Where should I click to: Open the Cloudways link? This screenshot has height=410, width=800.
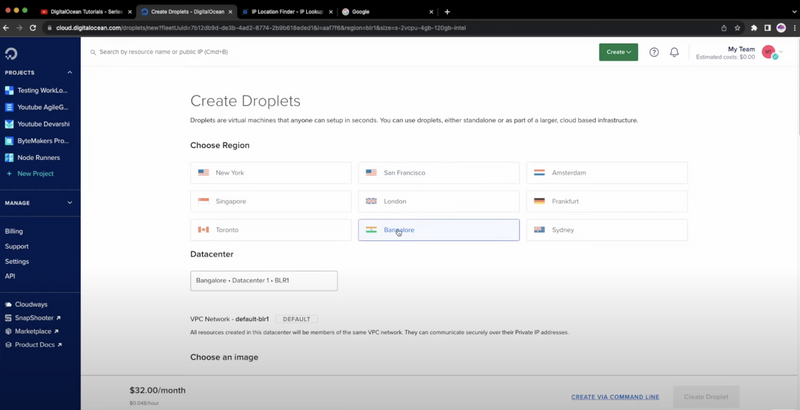26,304
